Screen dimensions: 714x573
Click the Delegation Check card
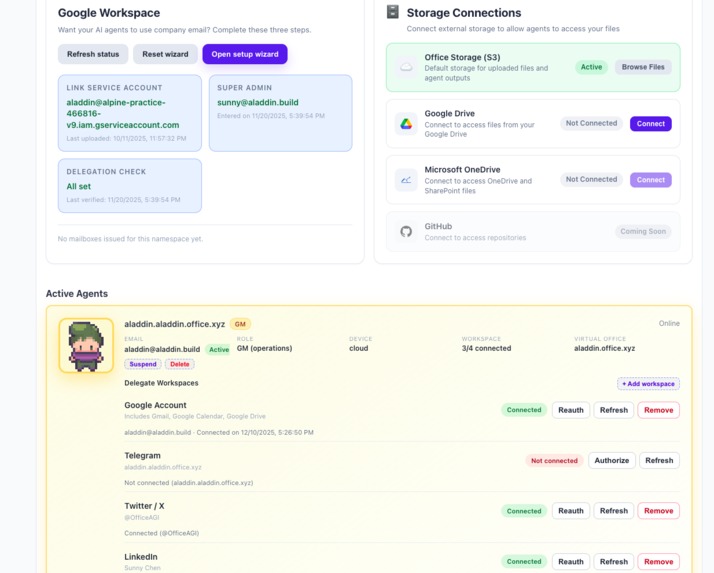point(130,185)
